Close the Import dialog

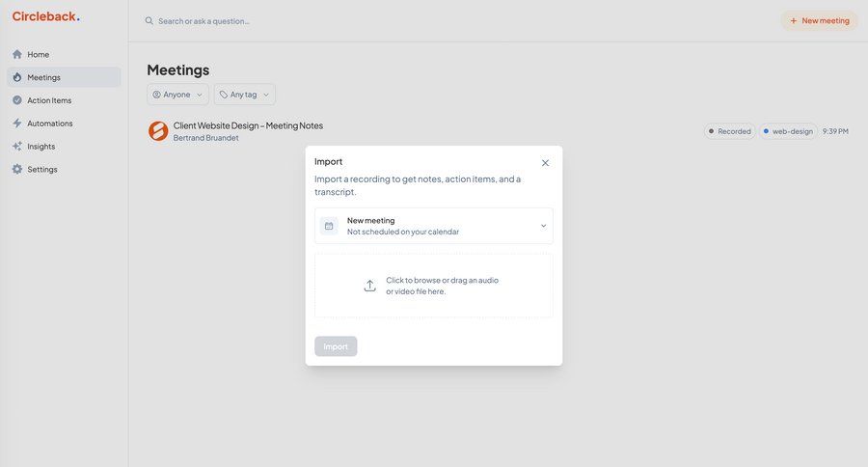click(545, 163)
